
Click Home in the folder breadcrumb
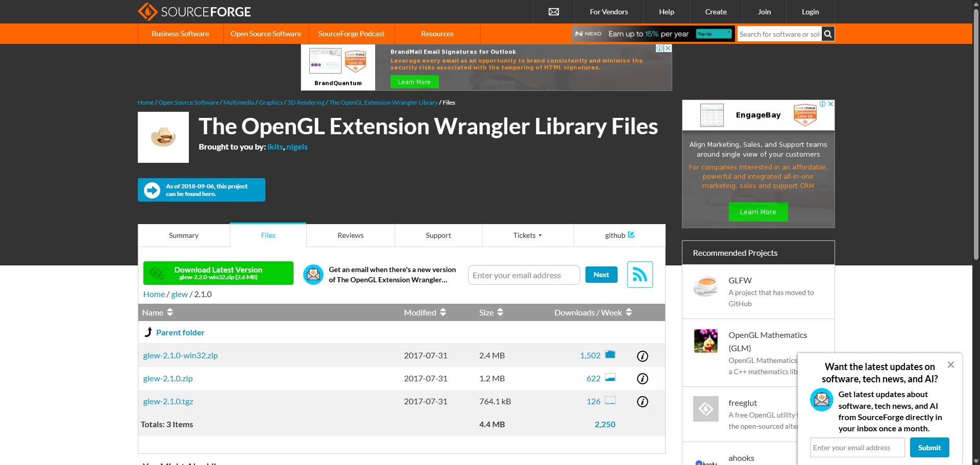pyautogui.click(x=154, y=294)
